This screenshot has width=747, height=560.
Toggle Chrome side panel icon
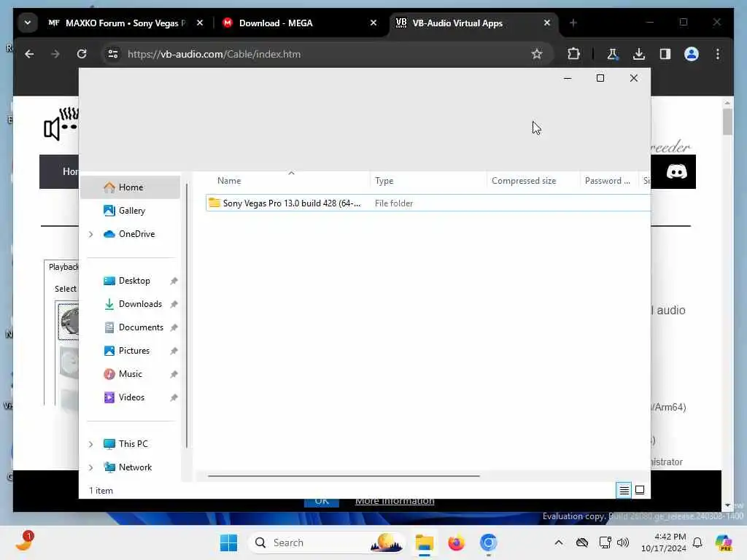coord(665,54)
